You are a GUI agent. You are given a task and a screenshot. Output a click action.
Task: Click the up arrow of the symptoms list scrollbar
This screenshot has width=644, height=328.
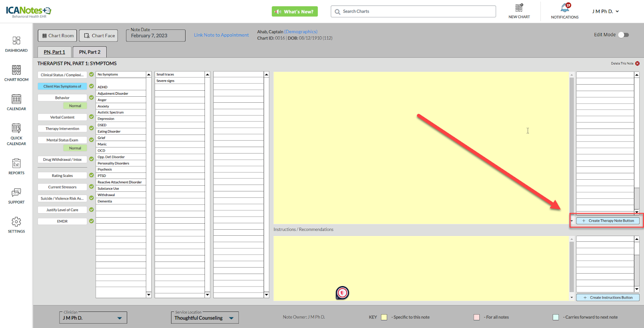click(149, 75)
